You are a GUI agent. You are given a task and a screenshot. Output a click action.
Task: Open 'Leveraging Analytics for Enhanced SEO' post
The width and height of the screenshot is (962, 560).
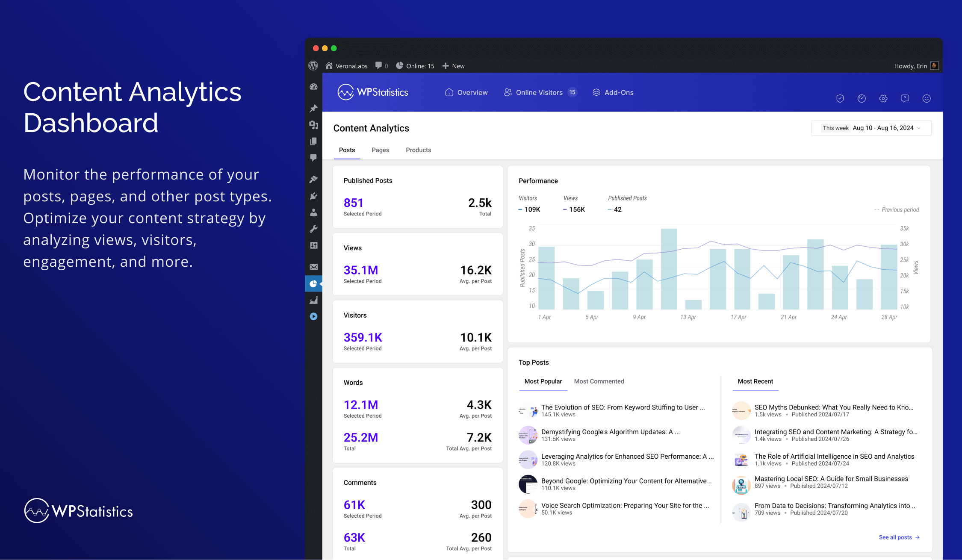coord(627,457)
